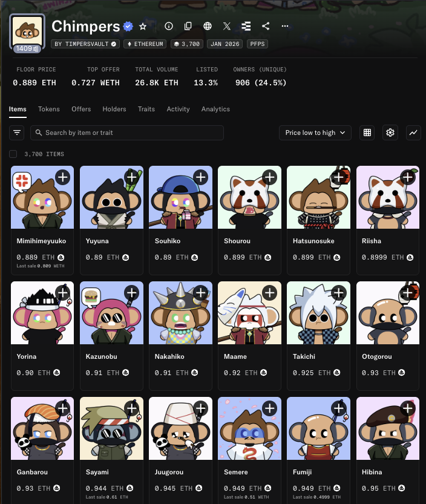
Task: Click the JAN 2026 date badge
Action: tap(224, 44)
